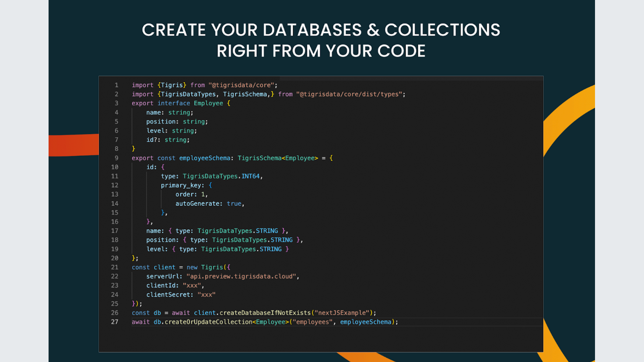Select the "interface" keyword on line 3
Viewport: 644px width, 362px height.
coord(174,103)
